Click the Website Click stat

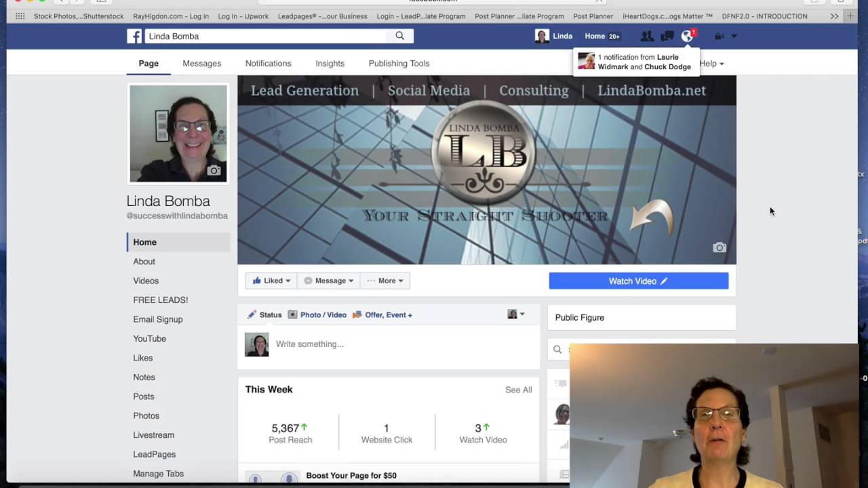tap(387, 433)
